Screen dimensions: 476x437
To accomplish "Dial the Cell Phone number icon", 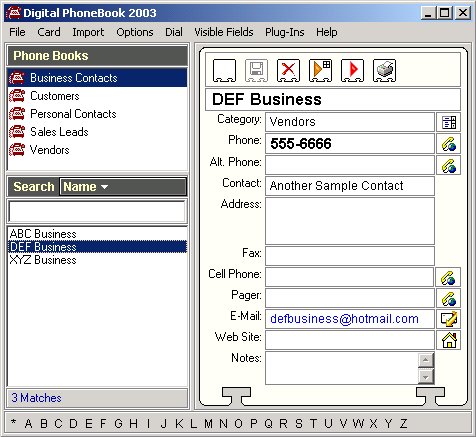I will 448,277.
